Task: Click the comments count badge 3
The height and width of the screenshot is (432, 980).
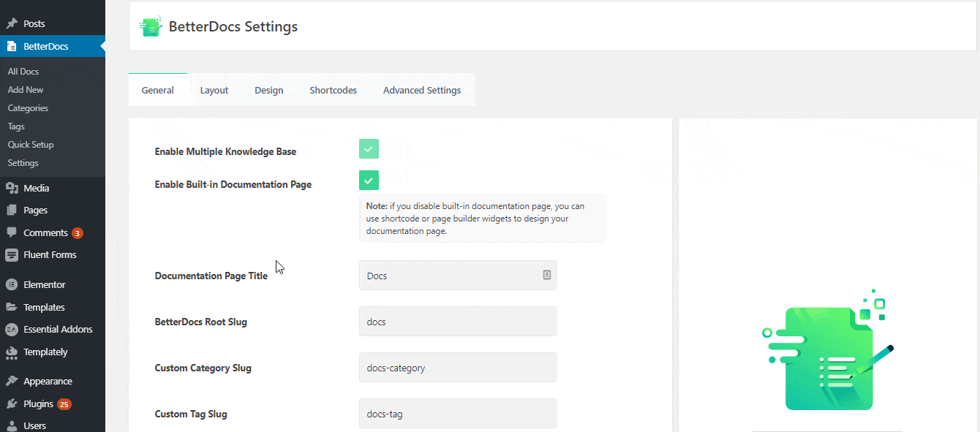Action: click(x=77, y=233)
